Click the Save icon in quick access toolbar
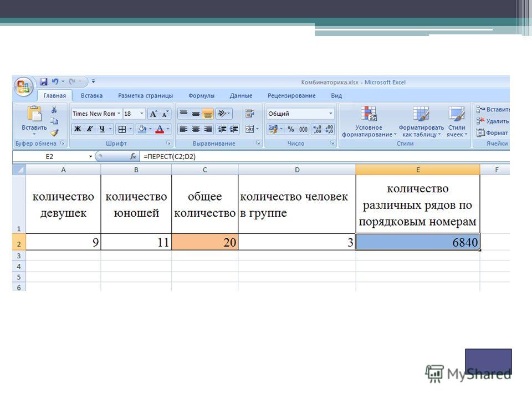 tap(43, 82)
